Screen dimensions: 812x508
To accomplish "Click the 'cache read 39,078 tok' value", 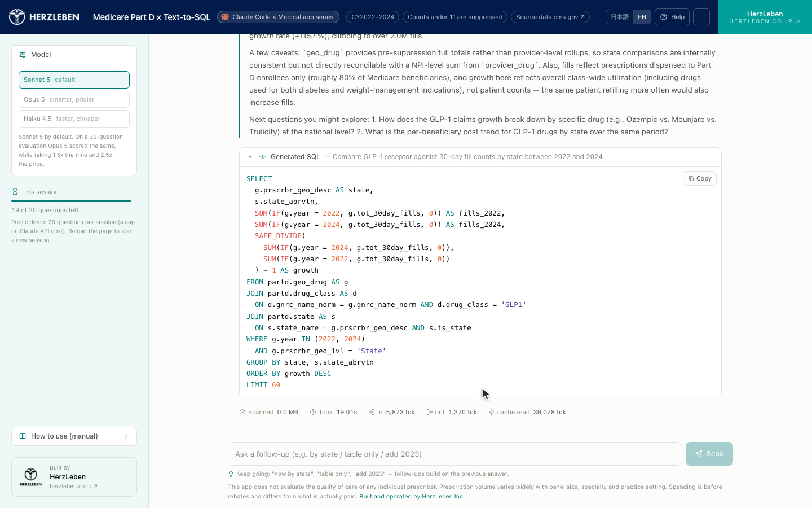I will [531, 412].
